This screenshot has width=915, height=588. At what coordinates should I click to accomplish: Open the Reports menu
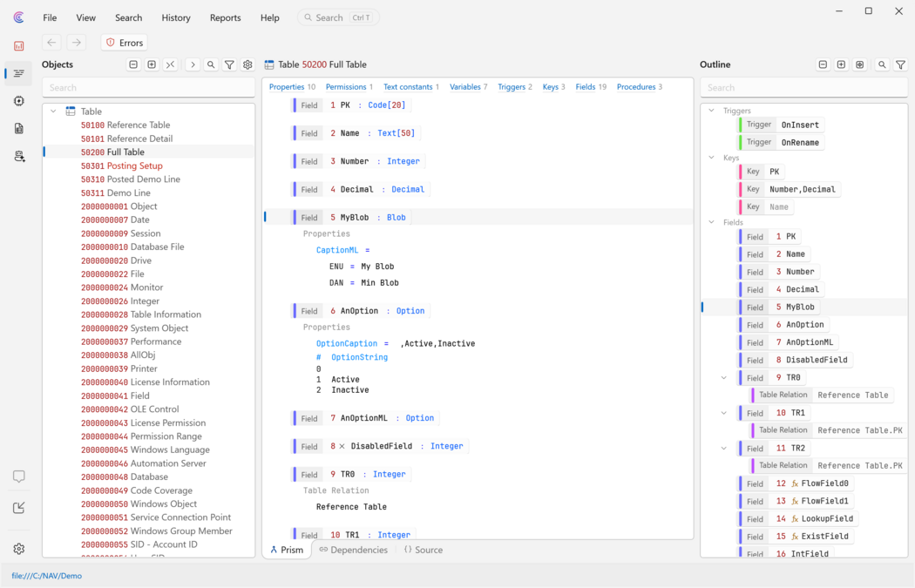tap(225, 17)
